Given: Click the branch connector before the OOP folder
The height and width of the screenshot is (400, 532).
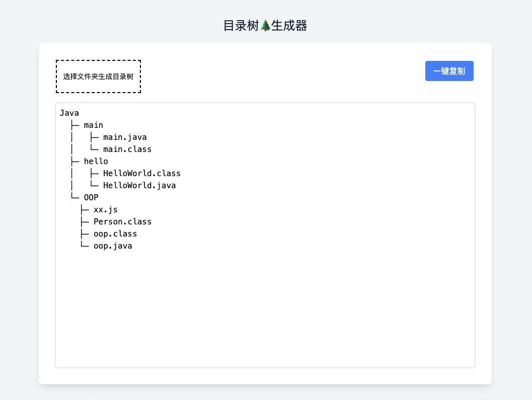Looking at the screenshot, I should pyautogui.click(x=74, y=197).
